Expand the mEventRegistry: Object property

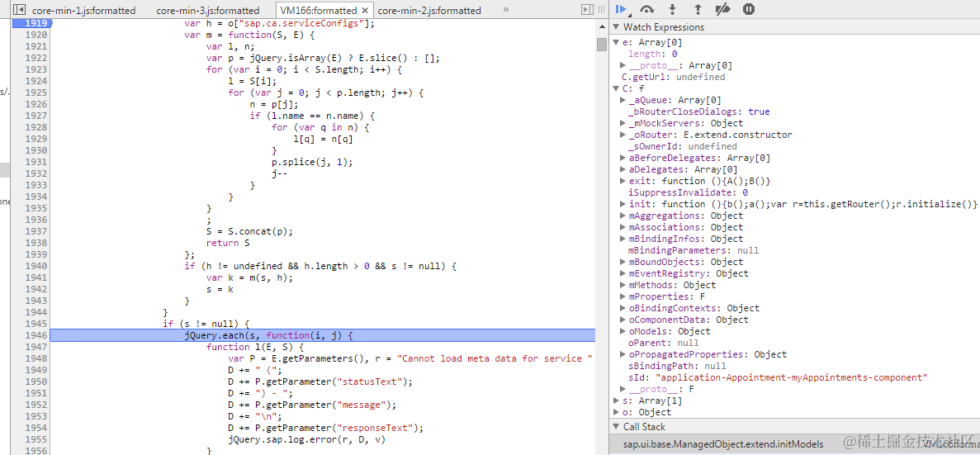click(x=623, y=274)
